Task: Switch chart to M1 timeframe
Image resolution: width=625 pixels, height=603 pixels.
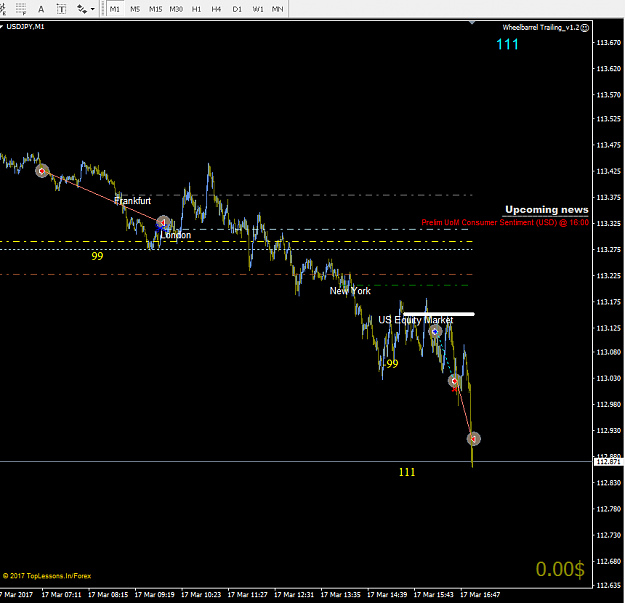Action: [x=115, y=9]
